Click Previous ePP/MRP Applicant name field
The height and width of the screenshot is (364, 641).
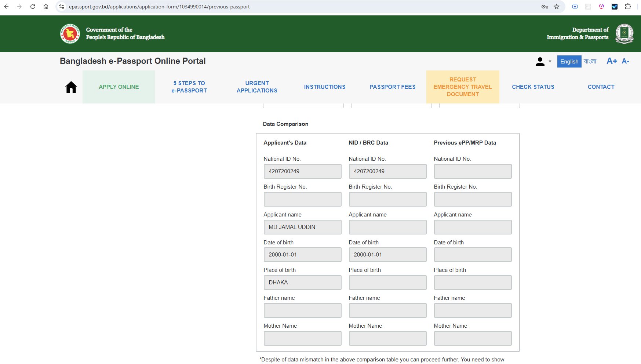[x=473, y=227]
